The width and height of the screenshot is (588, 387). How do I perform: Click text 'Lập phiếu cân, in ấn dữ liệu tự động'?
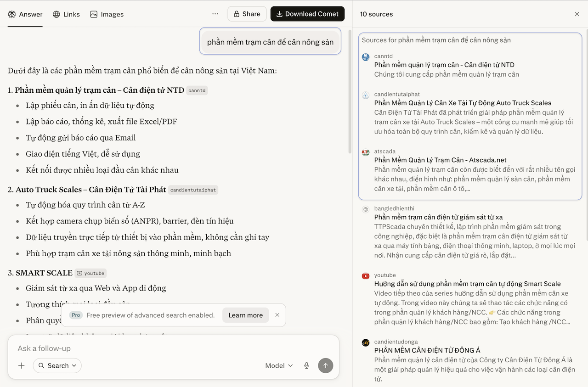[90, 106]
